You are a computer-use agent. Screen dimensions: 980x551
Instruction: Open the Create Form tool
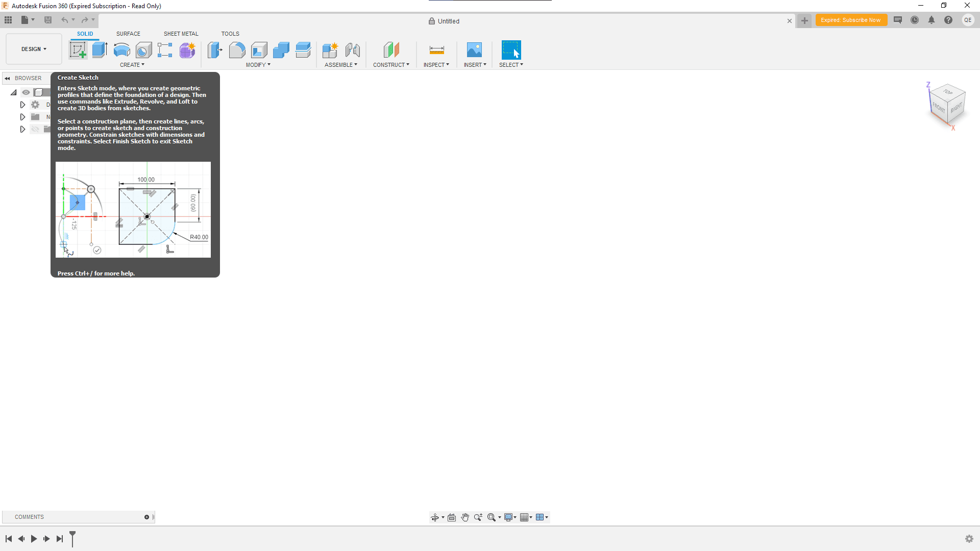[187, 49]
